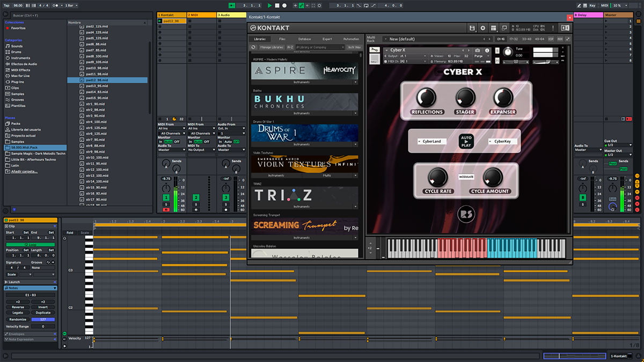
Task: Select file str1_90.mid
Action: click(95, 104)
